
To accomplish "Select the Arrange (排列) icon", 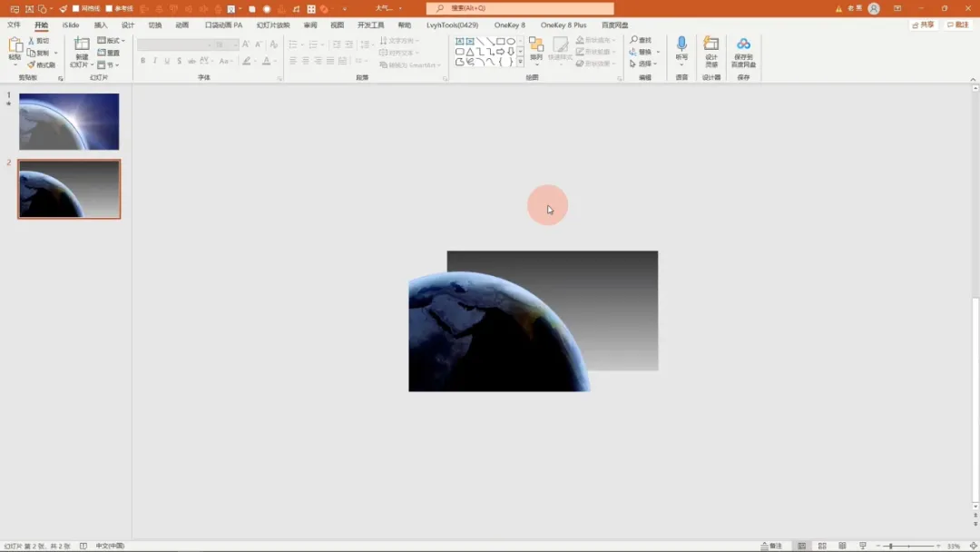I will [x=536, y=44].
